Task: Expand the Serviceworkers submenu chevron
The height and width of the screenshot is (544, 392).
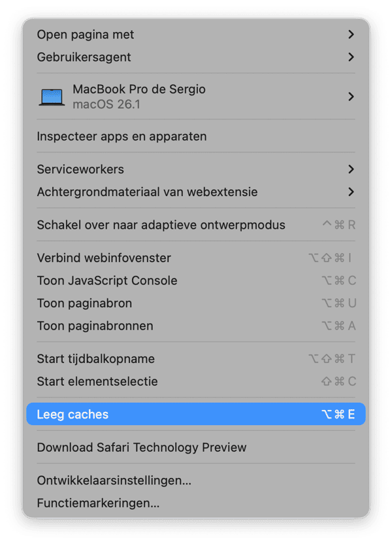Action: tap(351, 169)
